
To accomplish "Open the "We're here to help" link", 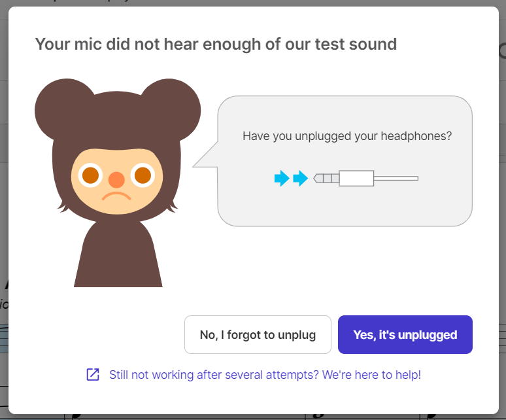I will tap(265, 375).
